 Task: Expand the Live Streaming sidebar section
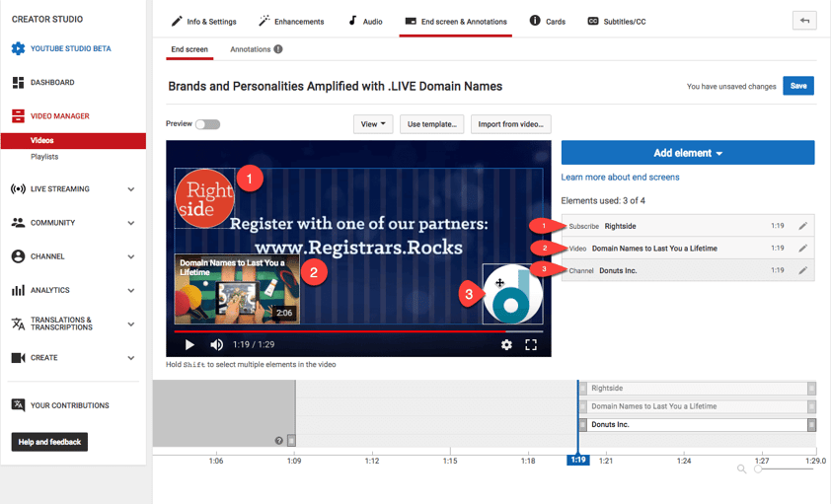click(130, 189)
